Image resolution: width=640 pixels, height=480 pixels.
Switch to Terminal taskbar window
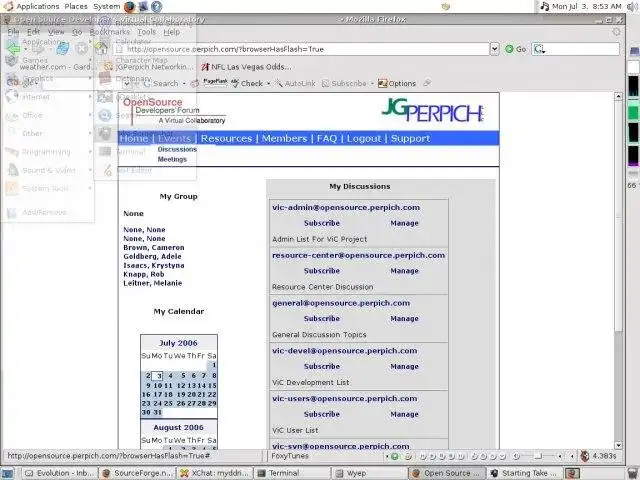(x=291, y=473)
